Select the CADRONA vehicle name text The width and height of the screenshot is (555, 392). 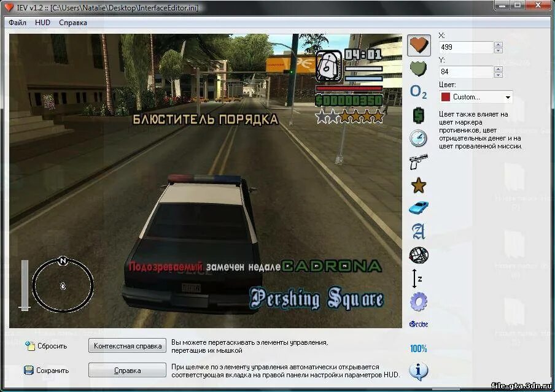click(332, 266)
